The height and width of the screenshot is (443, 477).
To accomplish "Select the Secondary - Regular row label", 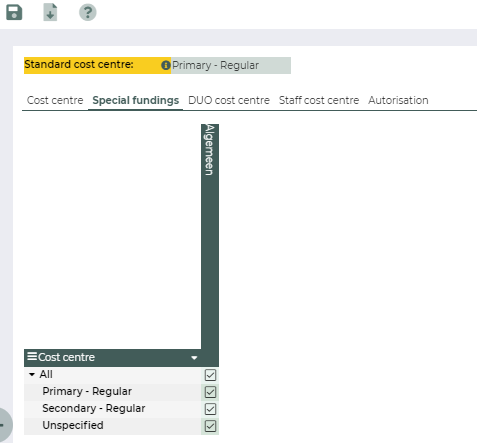I will [x=94, y=409].
